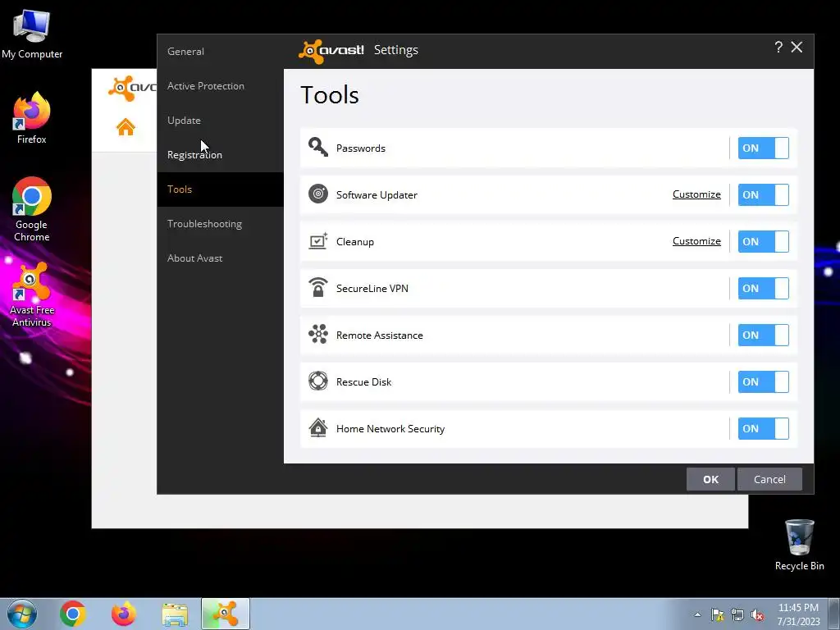Image resolution: width=840 pixels, height=630 pixels.
Task: Open the Windows Start menu orb
Action: [22, 614]
